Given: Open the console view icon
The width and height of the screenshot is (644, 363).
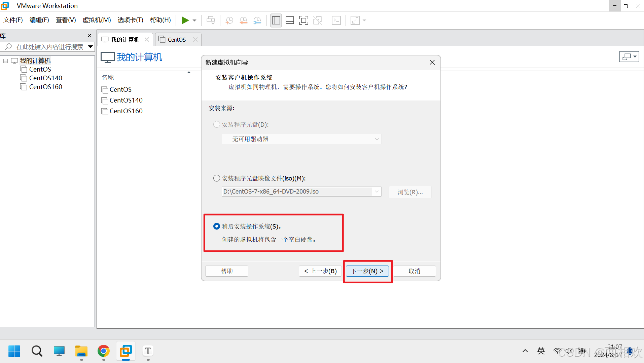Looking at the screenshot, I should point(336,20).
